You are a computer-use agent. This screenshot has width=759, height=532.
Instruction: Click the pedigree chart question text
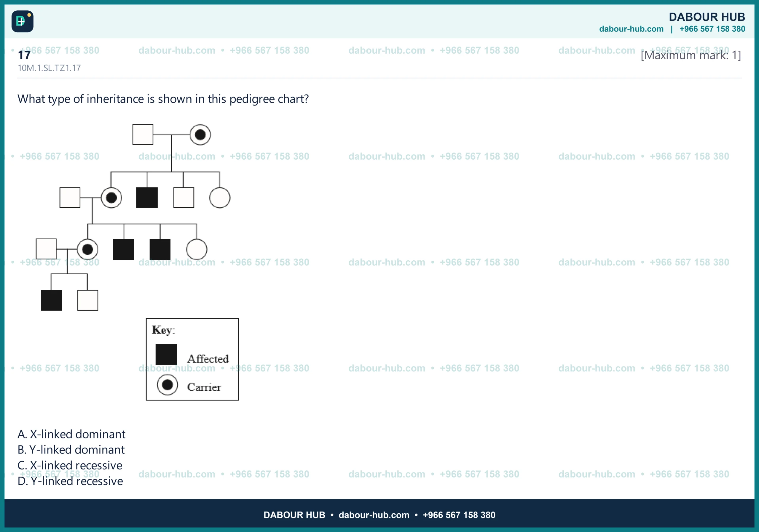[x=163, y=99]
